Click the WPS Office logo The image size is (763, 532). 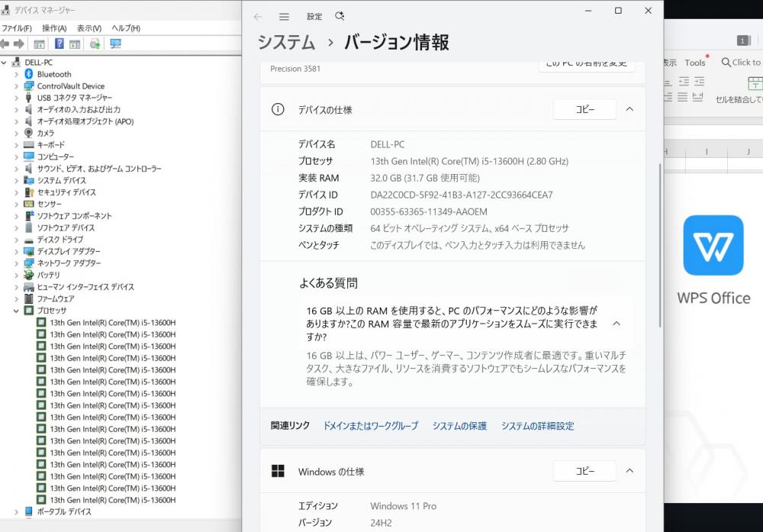point(713,245)
